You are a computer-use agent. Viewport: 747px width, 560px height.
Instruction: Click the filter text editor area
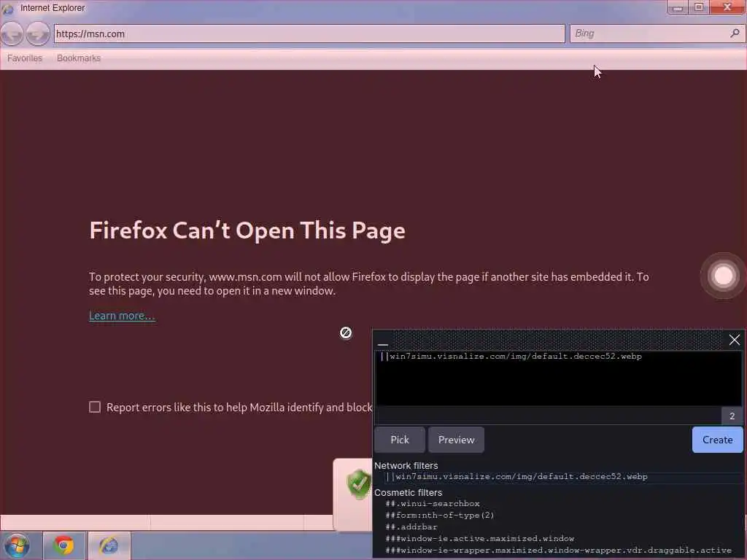[x=558, y=378]
